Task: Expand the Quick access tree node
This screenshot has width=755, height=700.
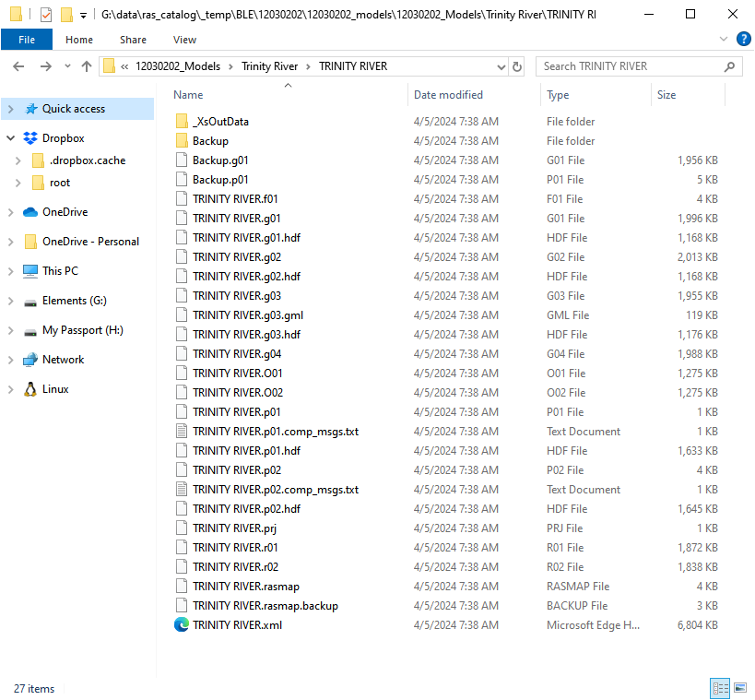Action: pos(10,109)
